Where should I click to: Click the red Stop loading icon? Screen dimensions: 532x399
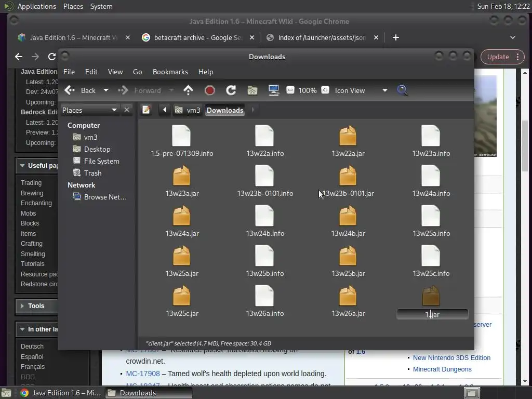pos(210,90)
